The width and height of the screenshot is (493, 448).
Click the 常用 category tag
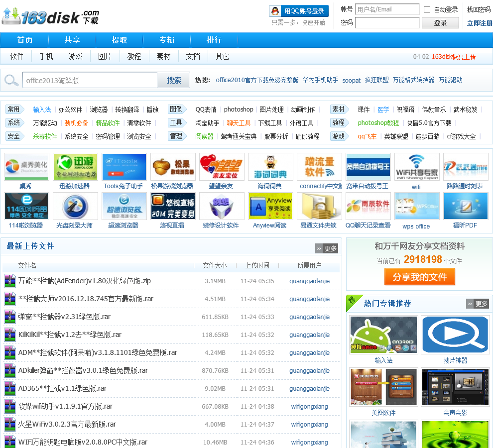(14, 109)
